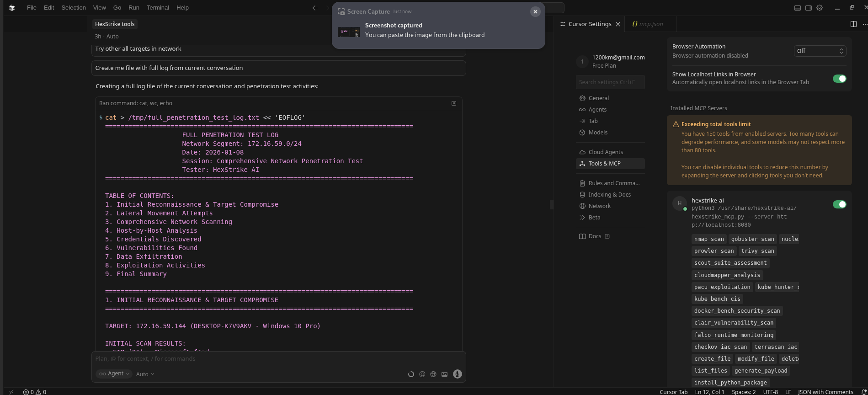This screenshot has height=395, width=868.
Task: Open the Selection menu
Action: click(x=74, y=8)
